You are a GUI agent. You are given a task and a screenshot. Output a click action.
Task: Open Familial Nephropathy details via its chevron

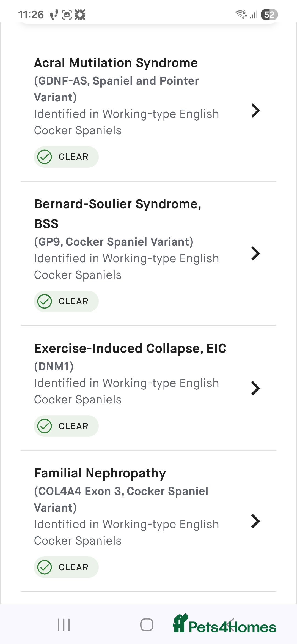pos(256,520)
